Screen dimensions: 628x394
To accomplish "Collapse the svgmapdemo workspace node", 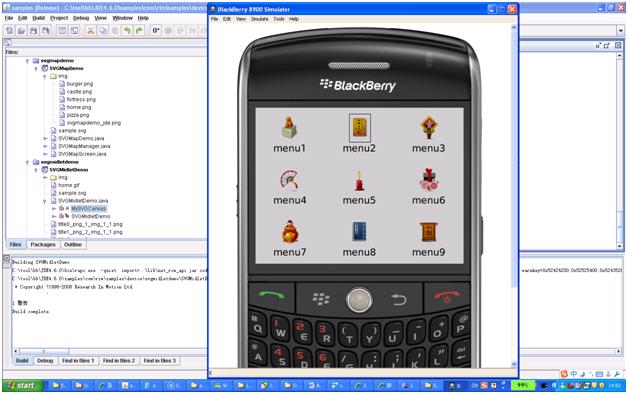I will pos(27,61).
